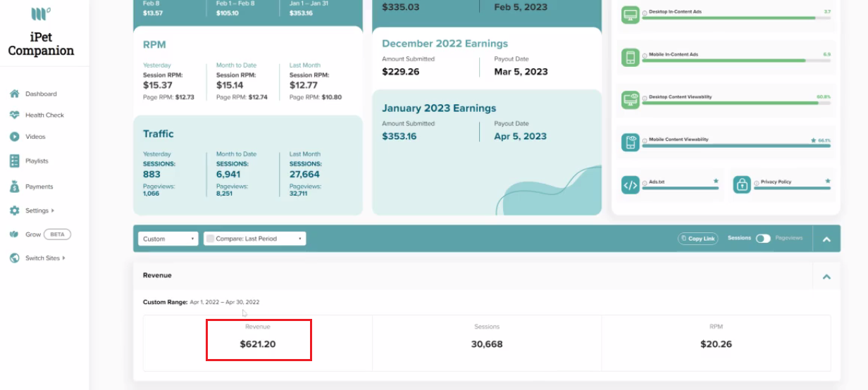Toggle the Sessions/Pageviews switch
Screen dimensions: 868x390
(x=763, y=239)
